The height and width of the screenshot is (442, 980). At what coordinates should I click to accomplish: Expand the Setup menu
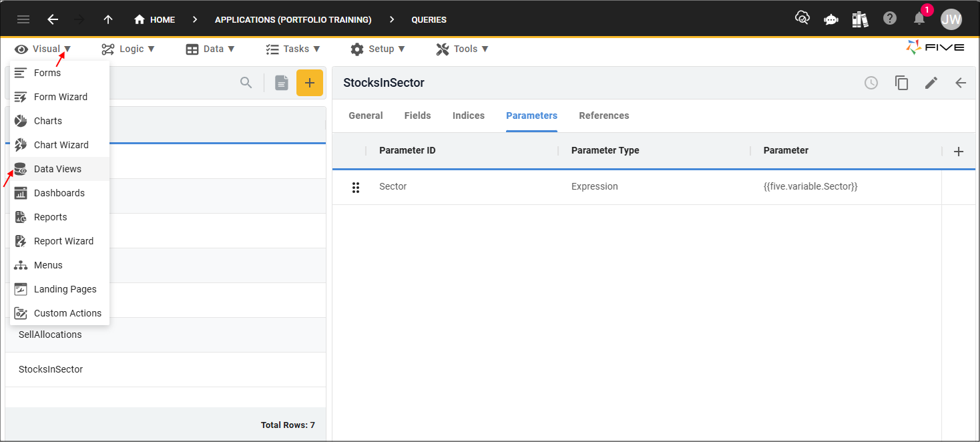pos(378,49)
